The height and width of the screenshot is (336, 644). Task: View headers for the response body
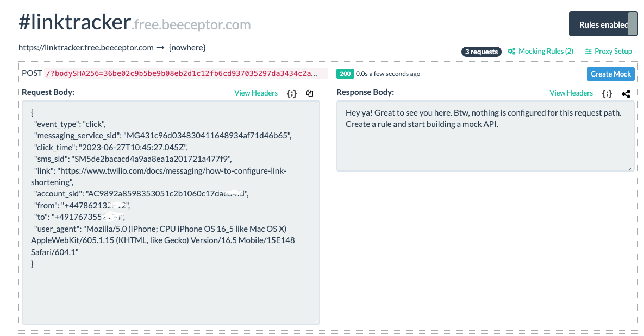[571, 93]
